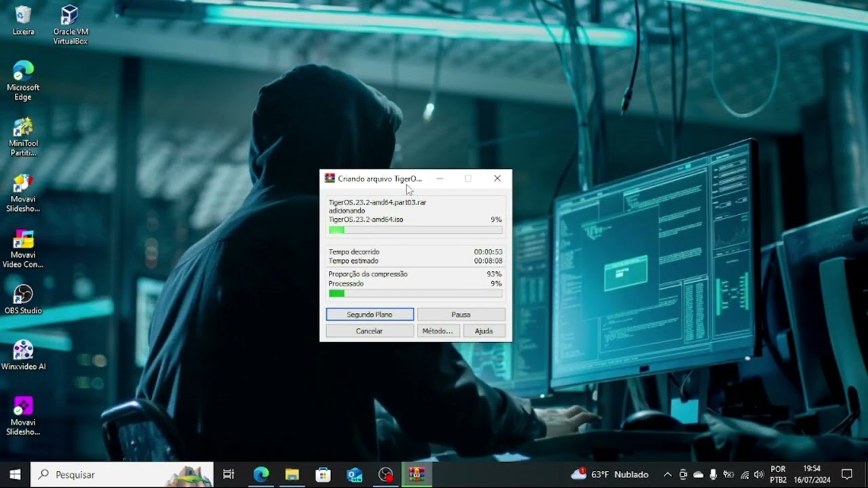Open Edge browser from the taskbar
Screen dimensions: 868x488
pyautogui.click(x=261, y=474)
